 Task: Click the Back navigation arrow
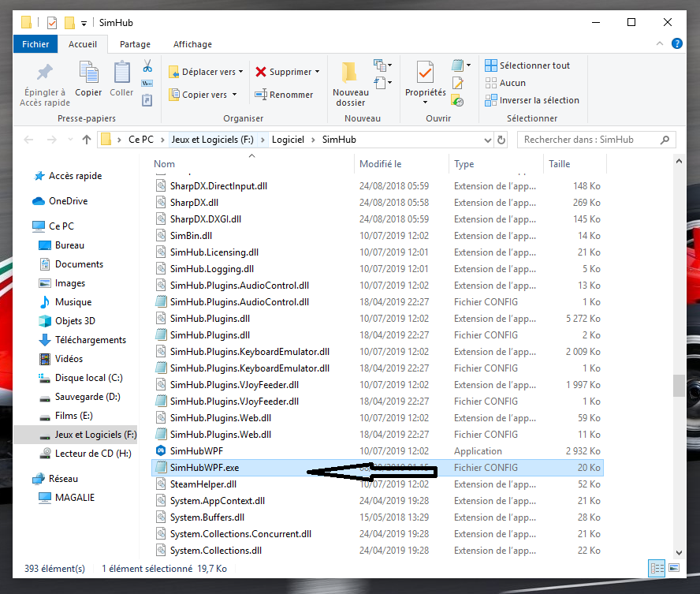coord(28,140)
